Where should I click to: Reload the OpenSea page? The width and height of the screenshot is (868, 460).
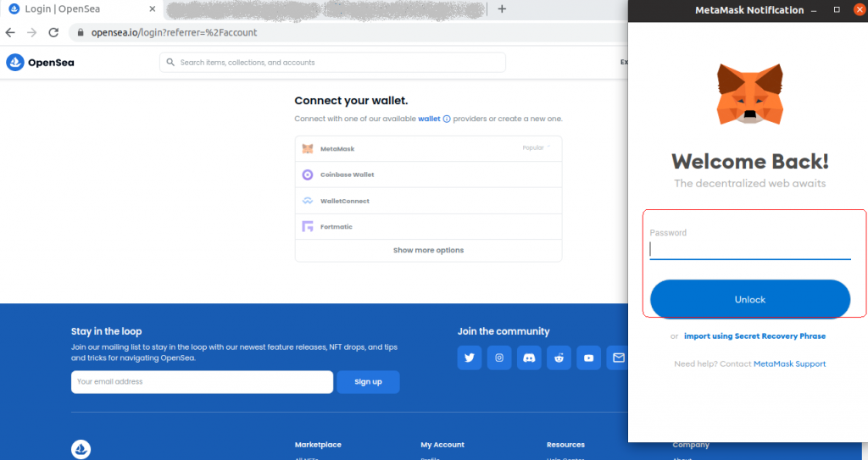[53, 33]
